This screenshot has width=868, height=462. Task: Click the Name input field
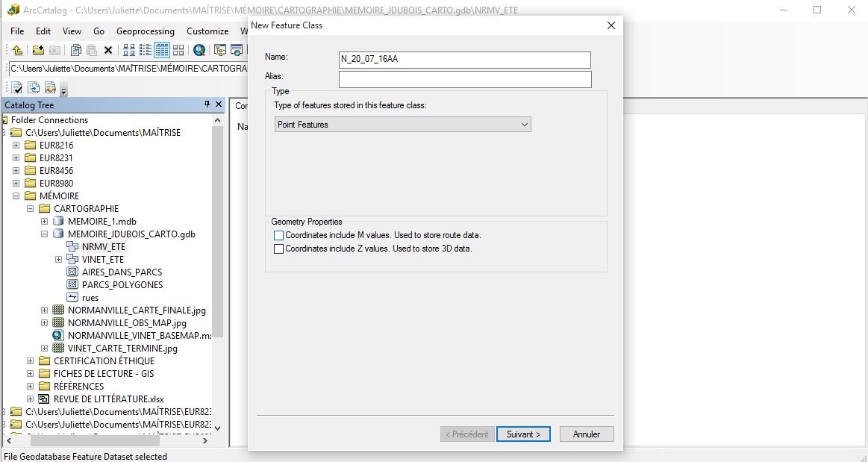coord(465,60)
